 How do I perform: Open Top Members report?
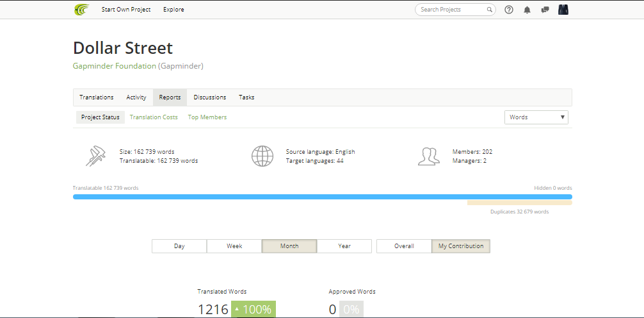pos(207,117)
